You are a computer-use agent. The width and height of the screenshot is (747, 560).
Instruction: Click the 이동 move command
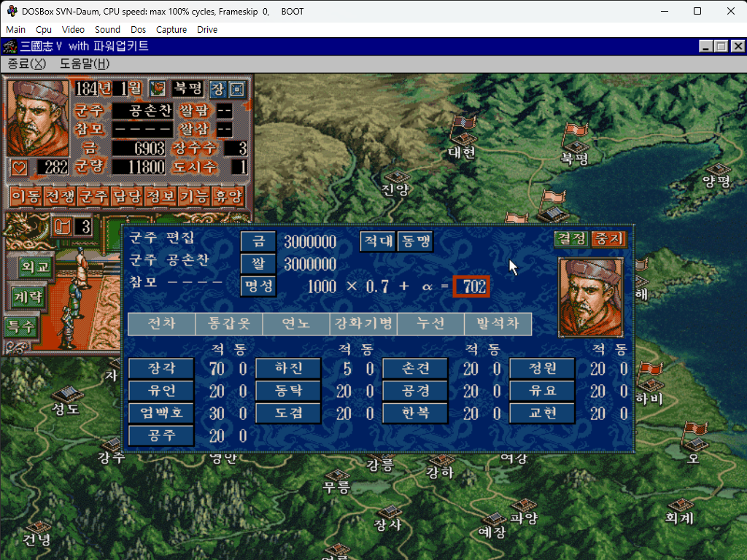26,195
